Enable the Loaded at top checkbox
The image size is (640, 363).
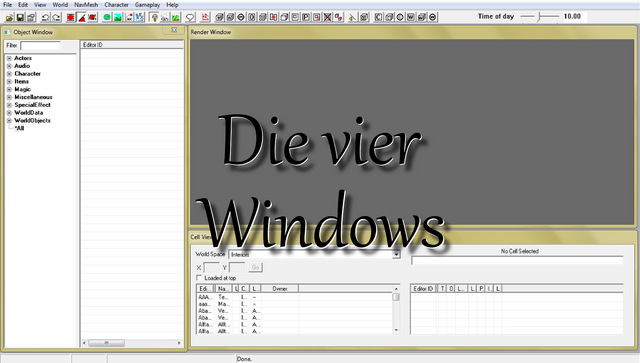(199, 278)
